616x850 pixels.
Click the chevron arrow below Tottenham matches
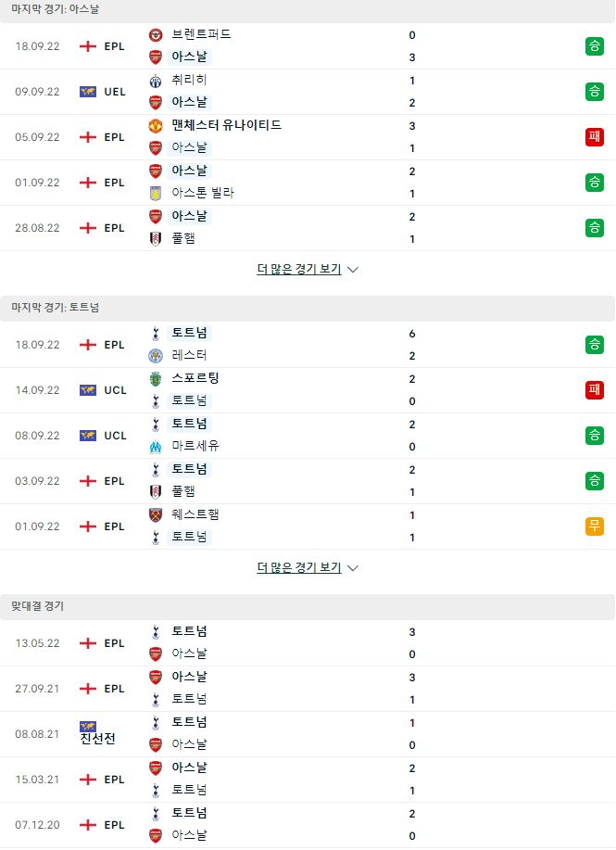click(353, 568)
